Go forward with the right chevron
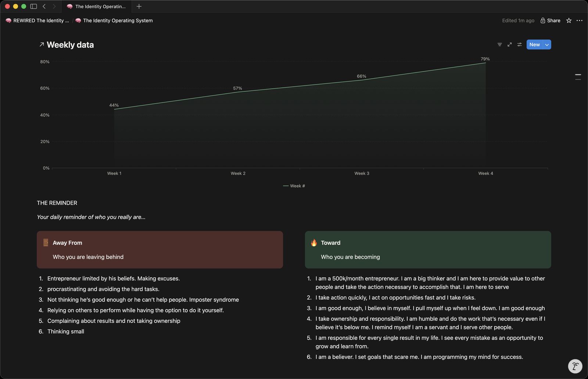The height and width of the screenshot is (379, 588). 54,6
